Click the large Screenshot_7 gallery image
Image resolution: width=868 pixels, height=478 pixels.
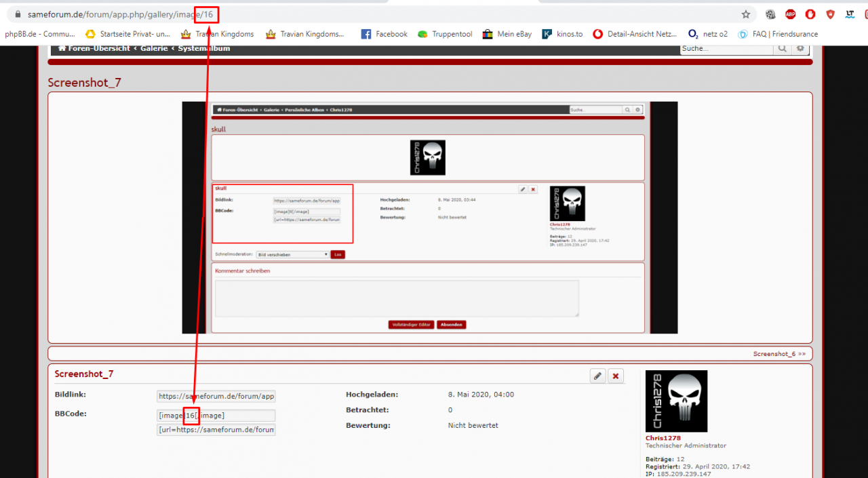coord(429,218)
